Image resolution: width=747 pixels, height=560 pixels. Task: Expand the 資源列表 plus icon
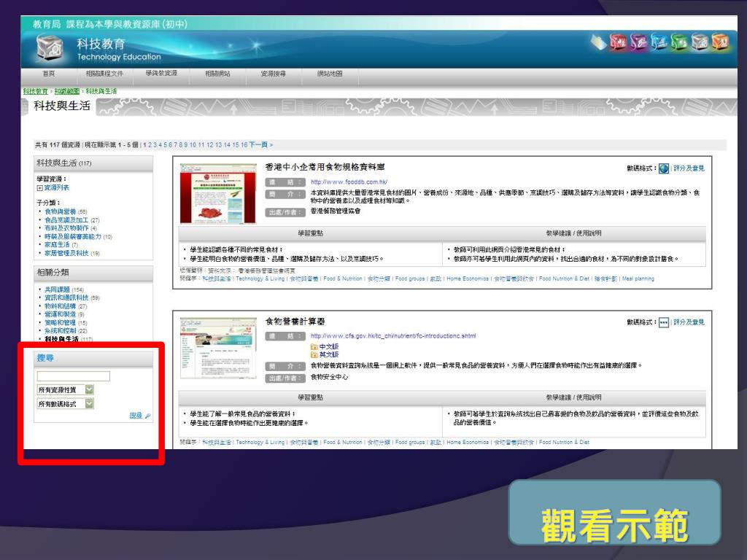40,188
